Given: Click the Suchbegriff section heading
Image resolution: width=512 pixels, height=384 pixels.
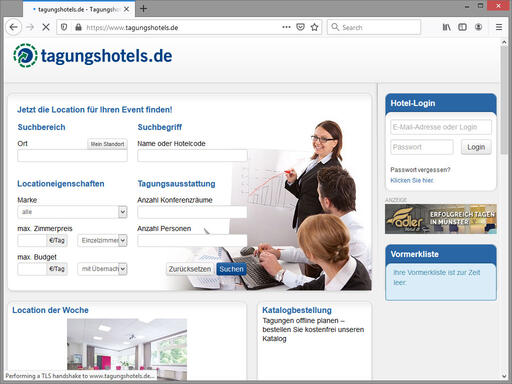Looking at the screenshot, I should click(x=160, y=127).
